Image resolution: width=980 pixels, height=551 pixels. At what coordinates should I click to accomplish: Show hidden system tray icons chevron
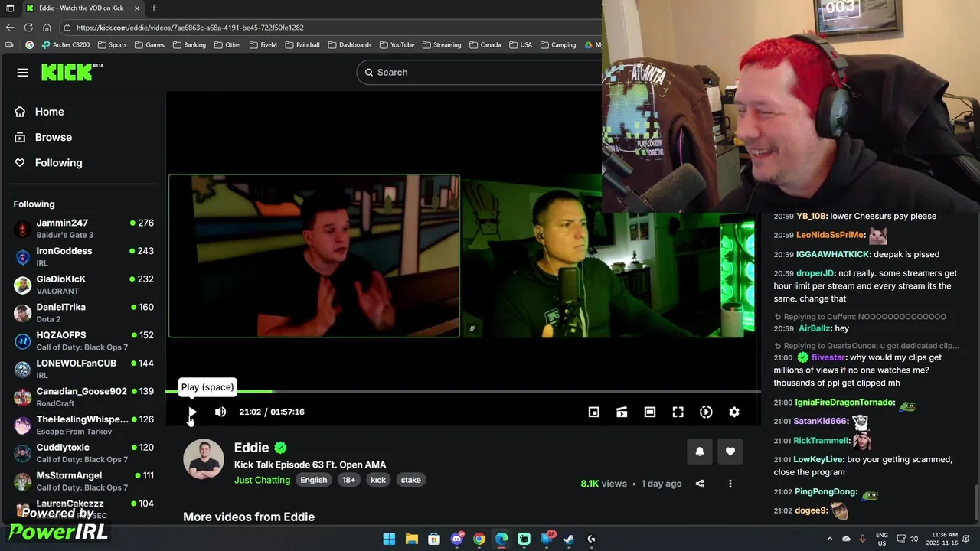(x=829, y=539)
